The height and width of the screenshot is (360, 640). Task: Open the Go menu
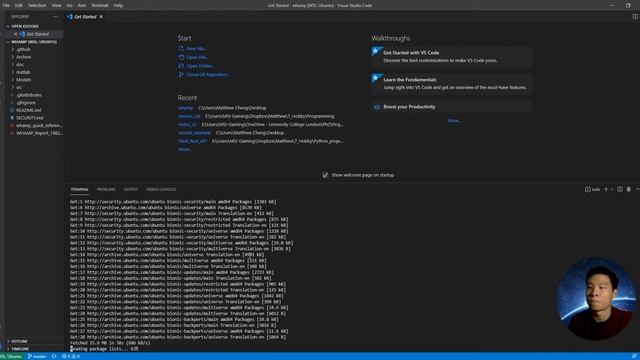pos(69,5)
